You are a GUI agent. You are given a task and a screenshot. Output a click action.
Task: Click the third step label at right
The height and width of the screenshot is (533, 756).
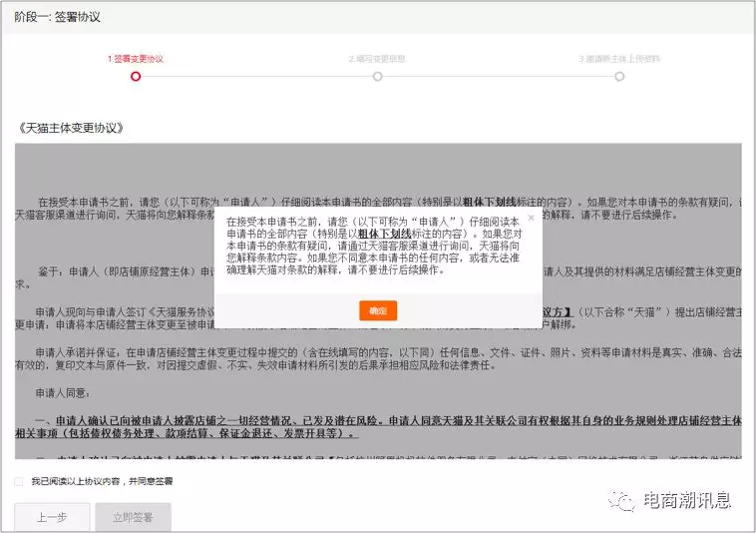click(619, 59)
